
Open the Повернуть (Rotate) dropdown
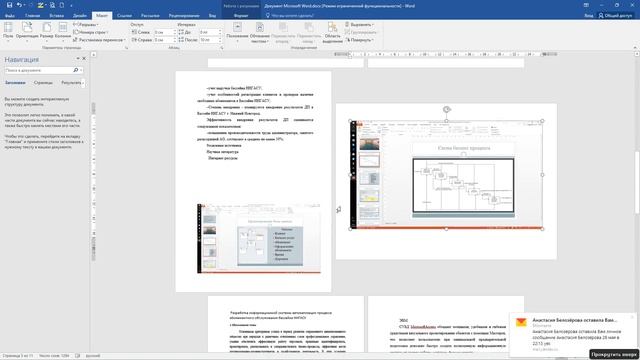coord(359,40)
